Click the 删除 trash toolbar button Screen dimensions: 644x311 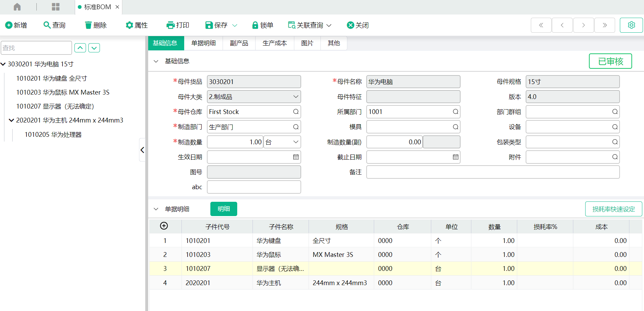95,25
